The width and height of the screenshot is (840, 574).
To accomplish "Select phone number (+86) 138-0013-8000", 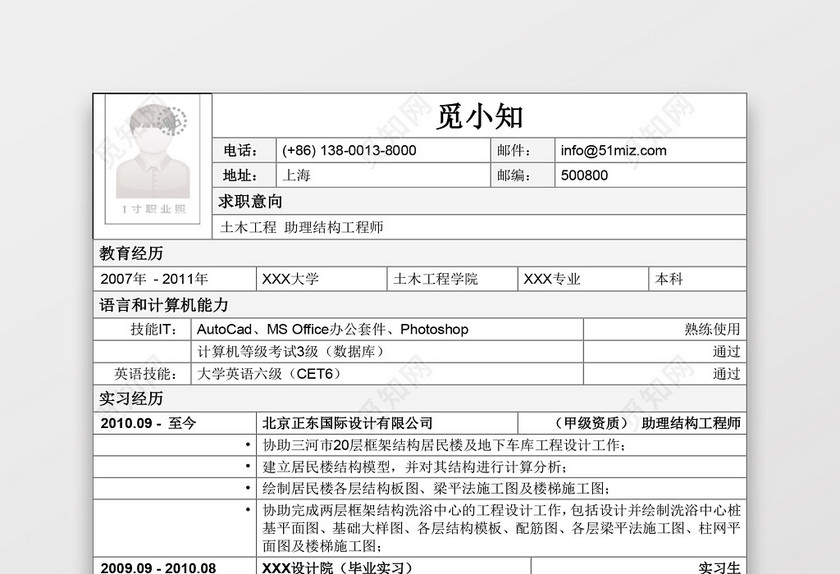I will click(x=349, y=151).
